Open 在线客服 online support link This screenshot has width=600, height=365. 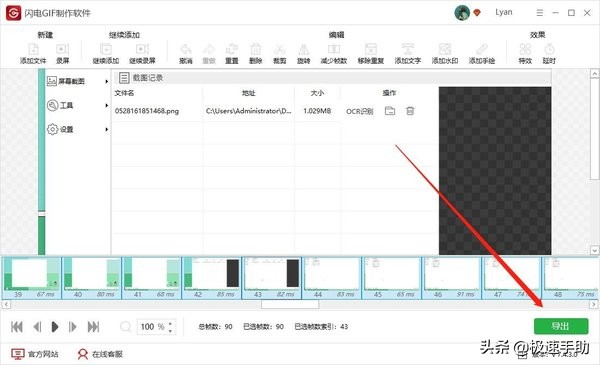[x=100, y=354]
